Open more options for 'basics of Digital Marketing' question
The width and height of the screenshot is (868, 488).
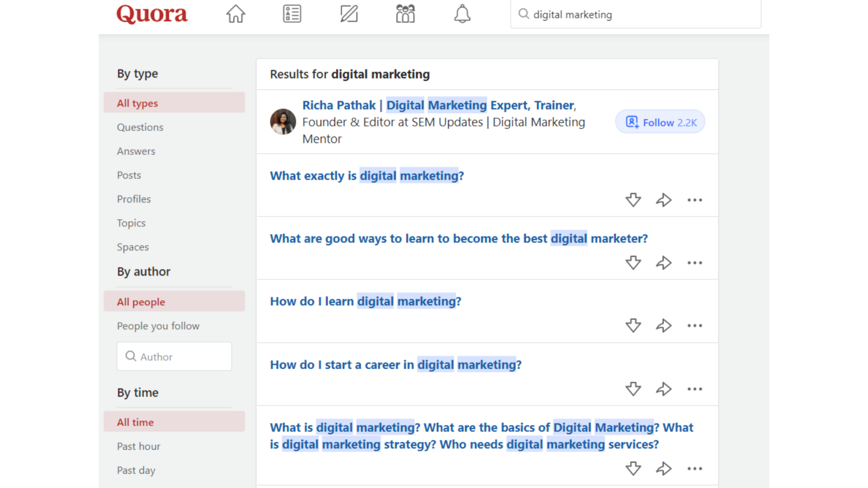[x=695, y=469]
